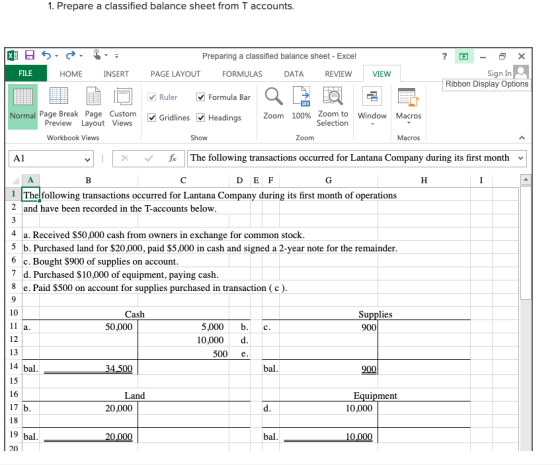Select cell with Cash debit 50,000

point(88,327)
